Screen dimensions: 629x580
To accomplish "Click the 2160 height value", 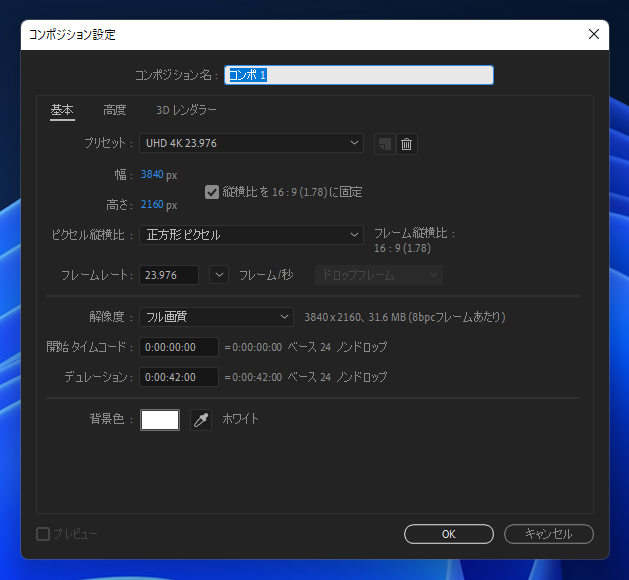I will click(x=152, y=205).
